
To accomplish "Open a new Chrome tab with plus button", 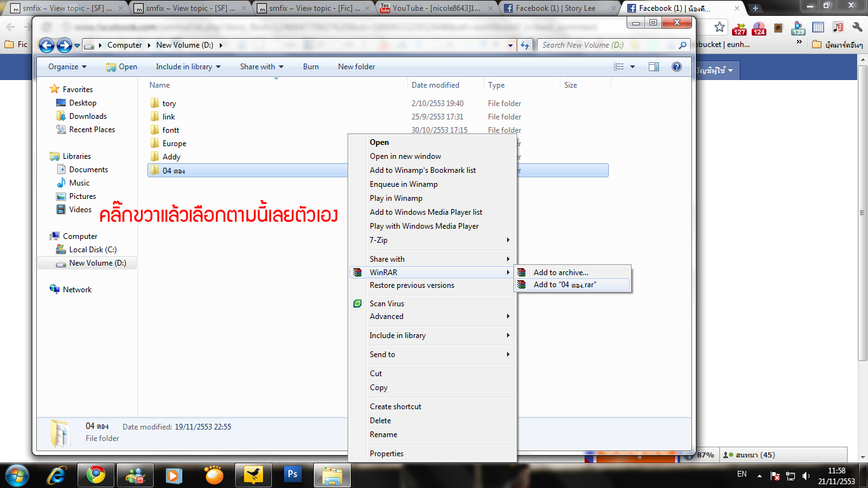I will click(x=756, y=8).
